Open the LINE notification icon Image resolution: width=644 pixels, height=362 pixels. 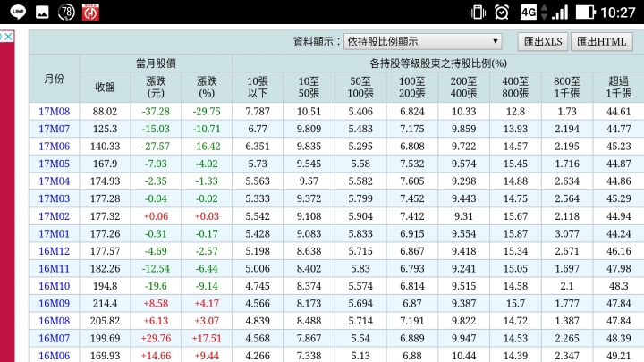click(x=18, y=12)
